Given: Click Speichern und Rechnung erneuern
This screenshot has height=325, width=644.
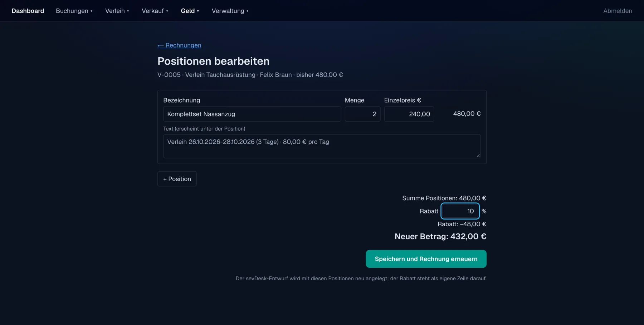Looking at the screenshot, I should [426, 259].
